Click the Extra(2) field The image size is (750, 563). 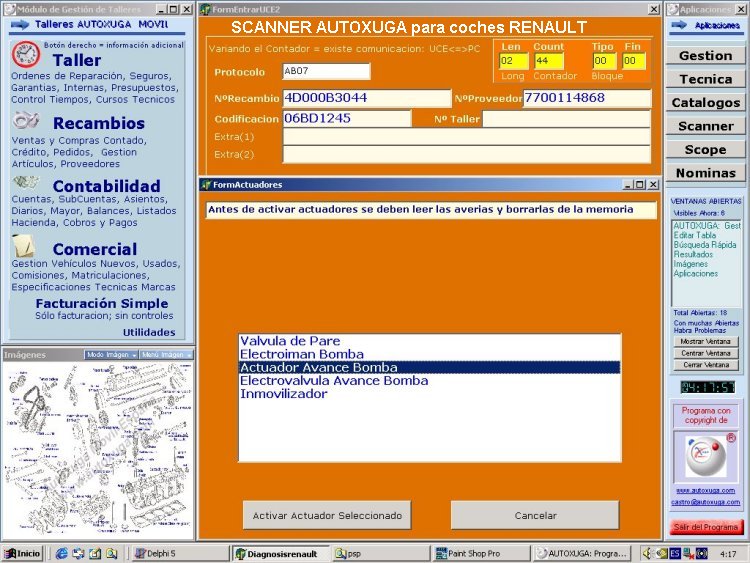coord(466,155)
